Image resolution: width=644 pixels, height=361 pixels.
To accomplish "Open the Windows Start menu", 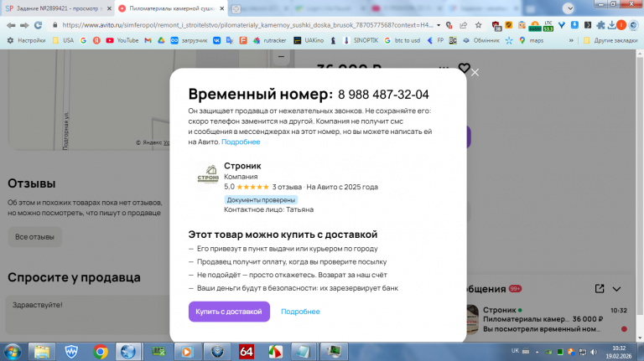I will 13,352.
